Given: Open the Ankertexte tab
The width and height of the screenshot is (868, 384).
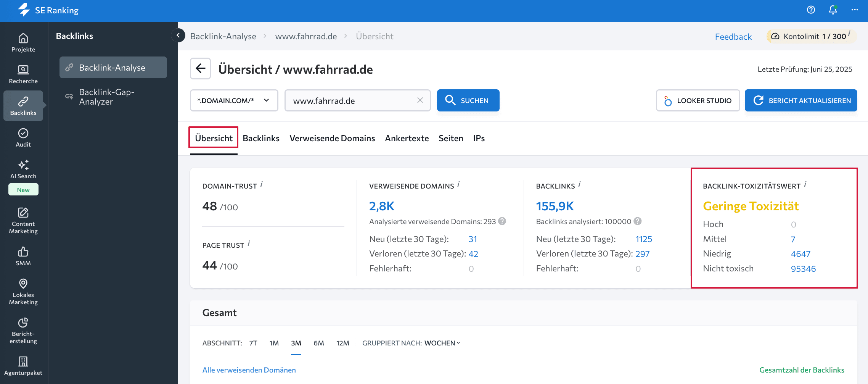Looking at the screenshot, I should click(x=407, y=138).
